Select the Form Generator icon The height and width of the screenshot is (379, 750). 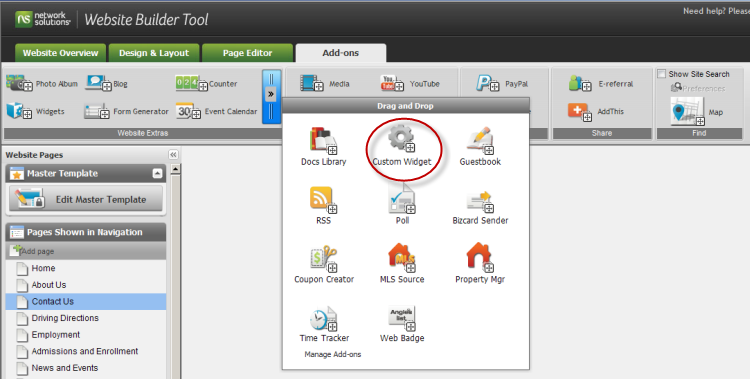(97, 111)
